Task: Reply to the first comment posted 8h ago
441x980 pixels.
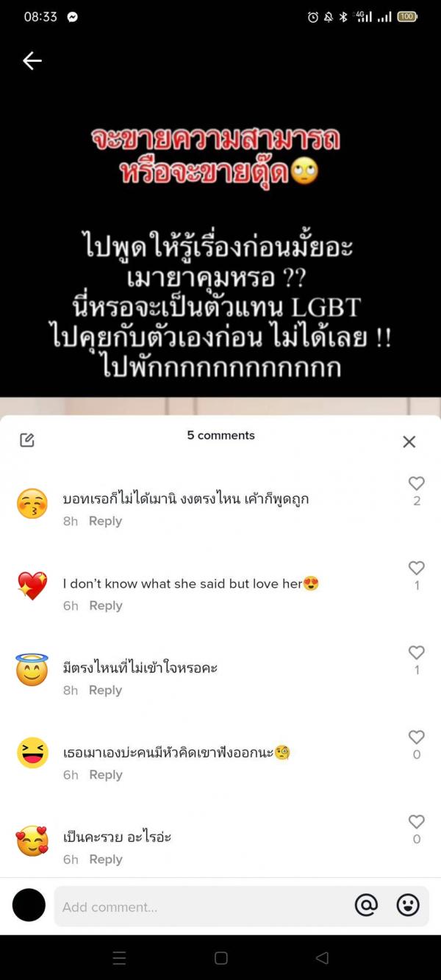Action: [105, 521]
